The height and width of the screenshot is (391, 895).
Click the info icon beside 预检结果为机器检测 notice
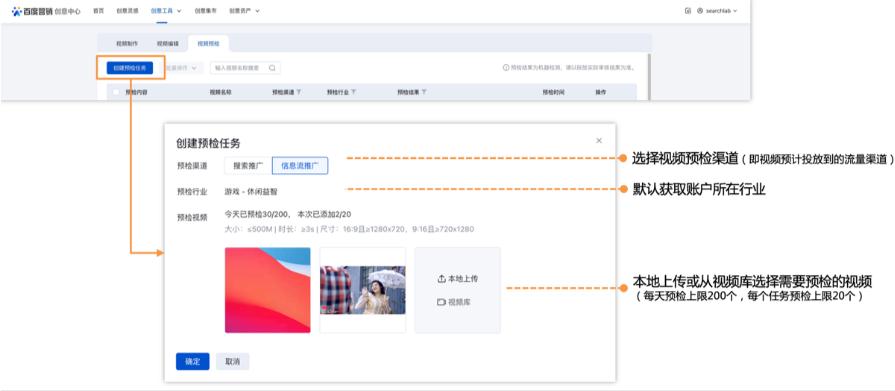pyautogui.click(x=506, y=68)
